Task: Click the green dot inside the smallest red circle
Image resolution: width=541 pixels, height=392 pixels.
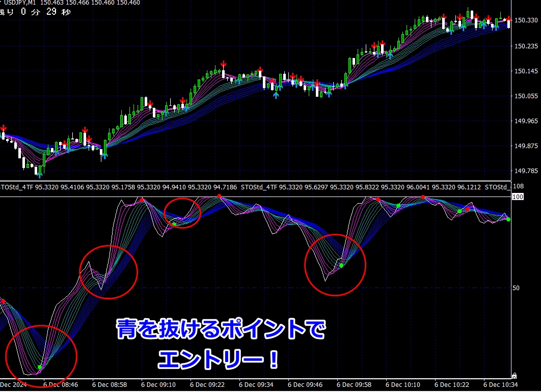Action: (x=174, y=224)
